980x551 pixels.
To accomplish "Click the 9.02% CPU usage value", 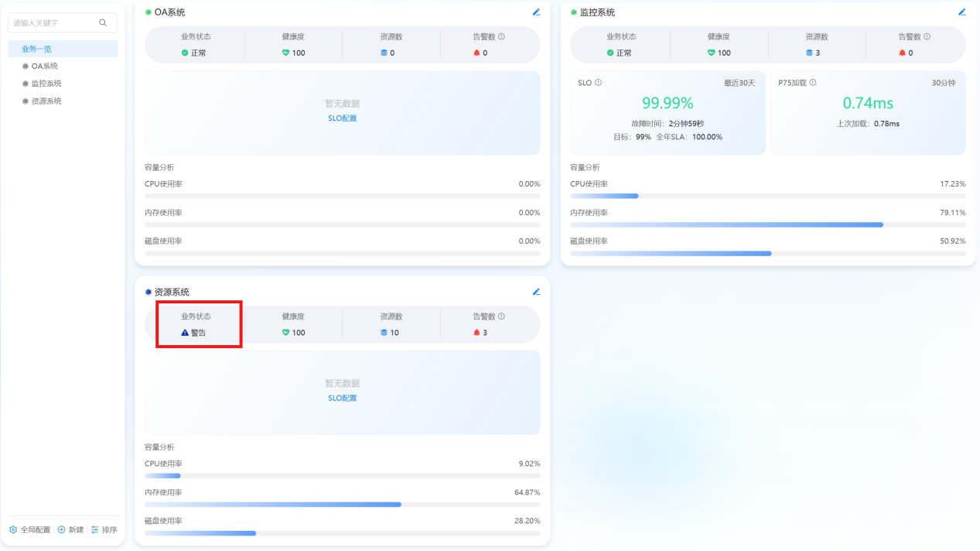I will (529, 464).
